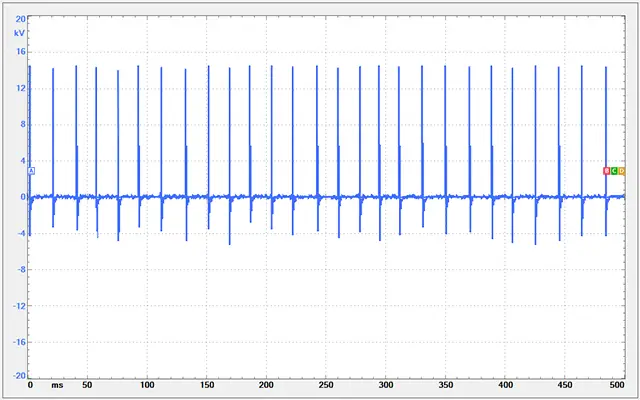Click the 12 kV axis value
The height and width of the screenshot is (400, 640).
(21, 88)
